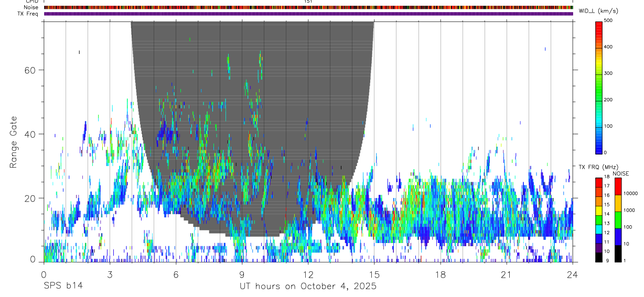Image resolution: width=644 pixels, height=297 pixels.
Task: Click the 9 hour tick on time axis
Action: tap(242, 274)
